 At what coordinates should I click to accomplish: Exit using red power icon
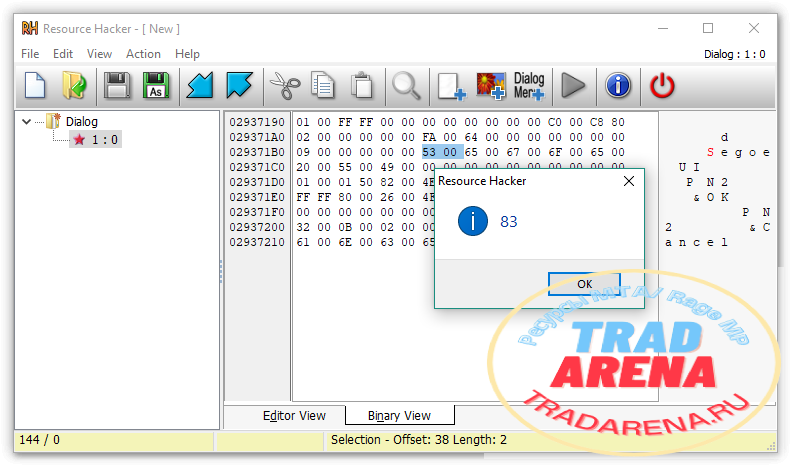662,85
